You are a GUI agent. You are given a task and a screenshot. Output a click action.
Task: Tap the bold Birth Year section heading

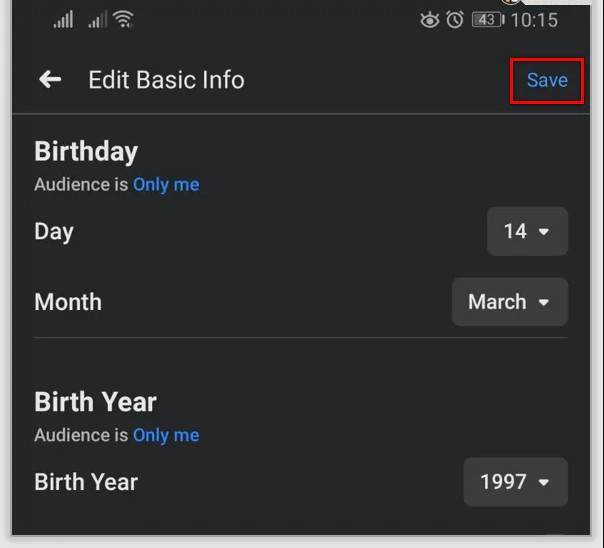pos(95,402)
